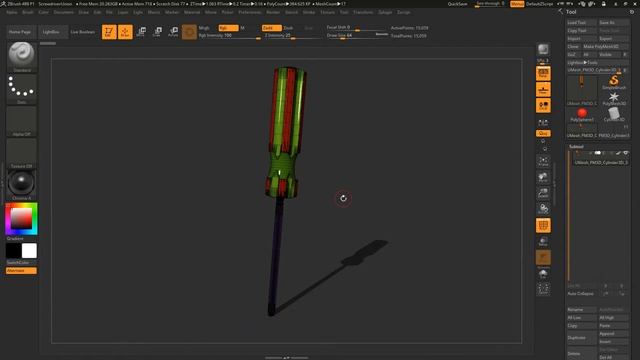Select the Move gizmo icon
640x360 pixels.
[x=141, y=32]
